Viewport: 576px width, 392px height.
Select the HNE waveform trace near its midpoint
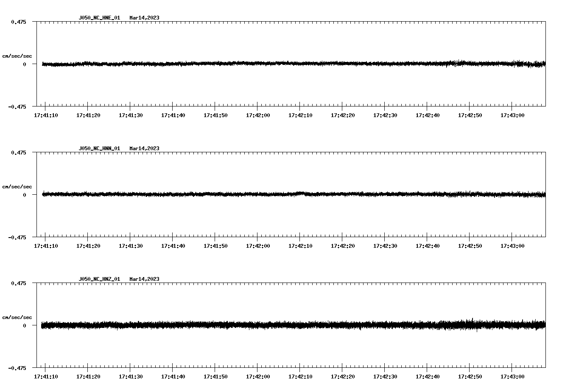[x=293, y=64]
